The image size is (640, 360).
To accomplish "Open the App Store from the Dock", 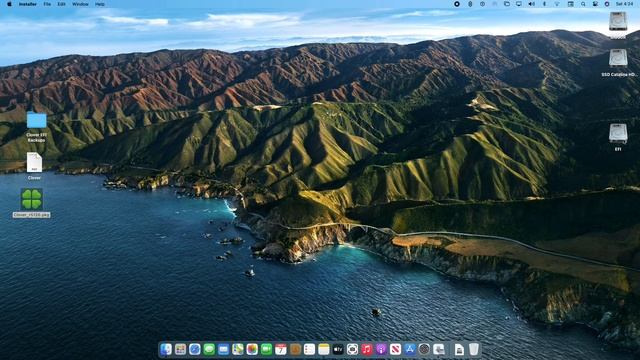I will pos(410,349).
